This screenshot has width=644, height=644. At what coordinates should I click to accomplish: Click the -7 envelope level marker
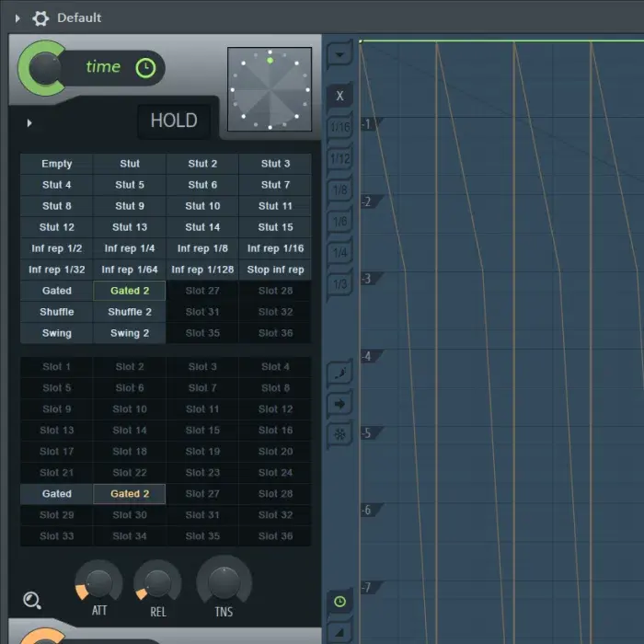point(370,587)
